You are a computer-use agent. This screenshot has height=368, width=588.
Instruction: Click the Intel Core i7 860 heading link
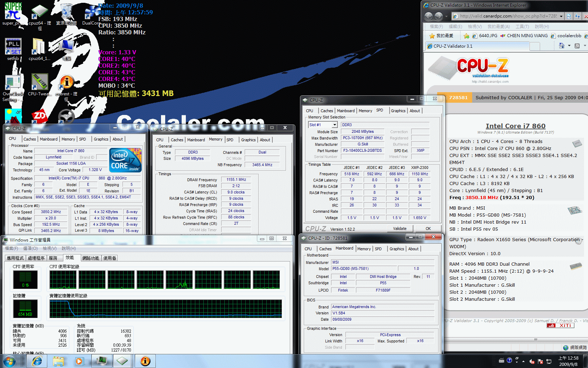click(x=516, y=126)
